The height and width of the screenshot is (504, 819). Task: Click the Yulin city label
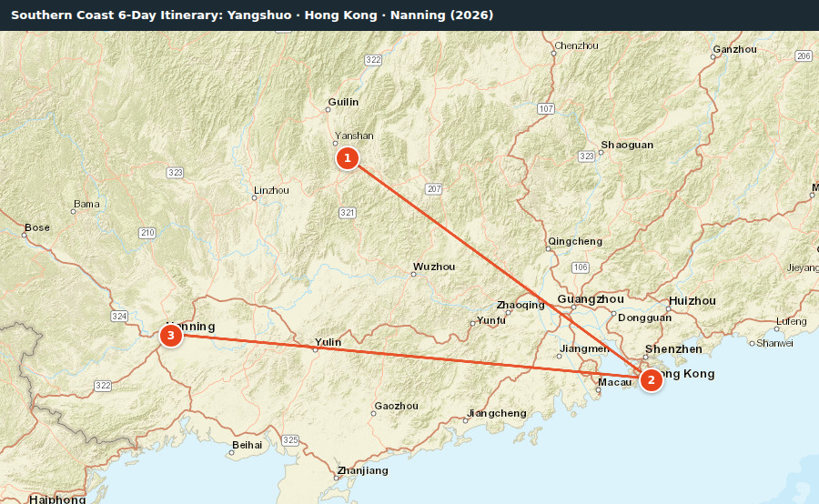pyautogui.click(x=328, y=343)
